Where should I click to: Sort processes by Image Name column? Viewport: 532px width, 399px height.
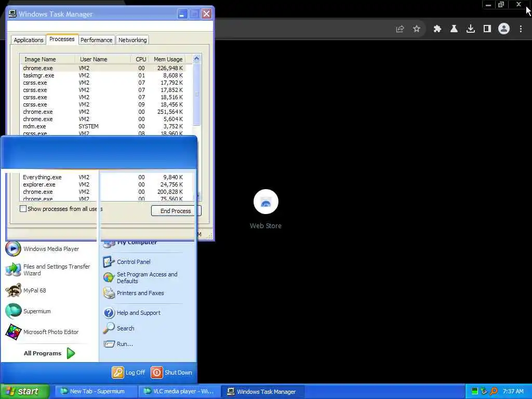[47, 59]
